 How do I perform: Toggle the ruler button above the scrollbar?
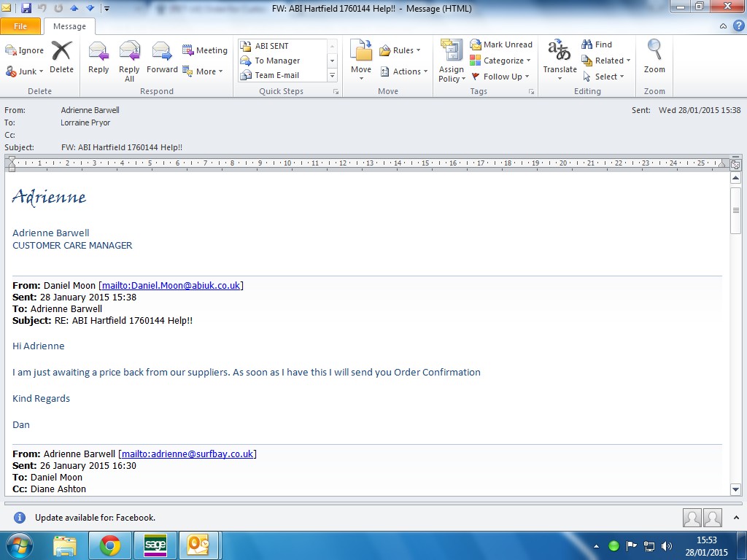pos(735,165)
